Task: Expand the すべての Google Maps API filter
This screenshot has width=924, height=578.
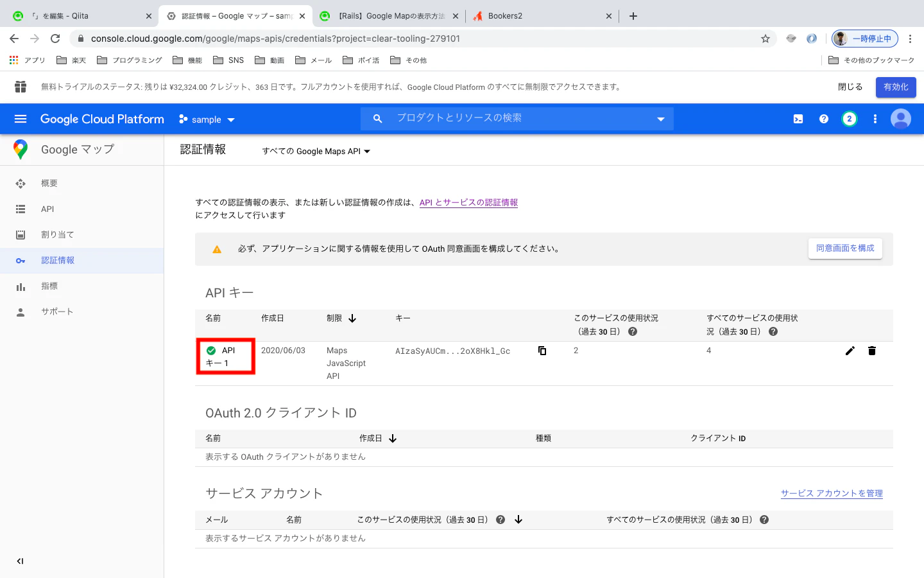Action: coord(316,152)
